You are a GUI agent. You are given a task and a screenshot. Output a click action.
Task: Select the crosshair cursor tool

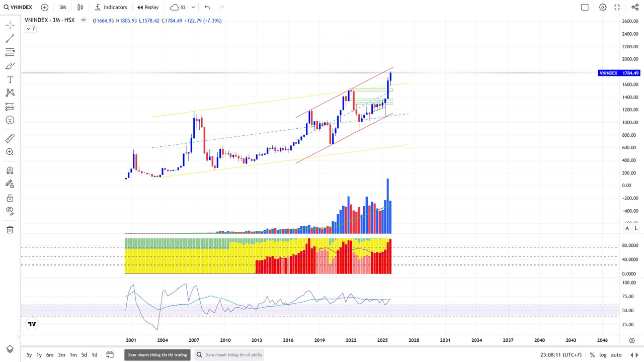[x=10, y=25]
